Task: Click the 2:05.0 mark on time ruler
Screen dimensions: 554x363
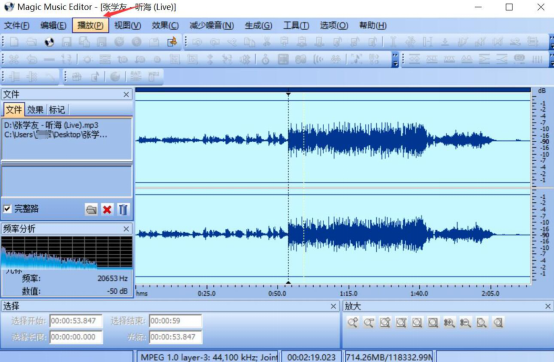Action: pyautogui.click(x=490, y=293)
